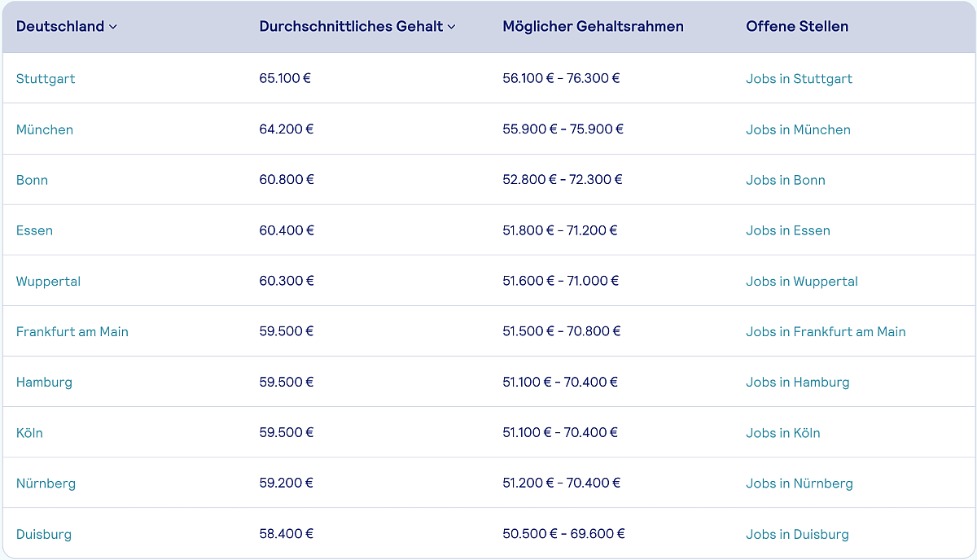Select the Nürnberg city link

click(x=46, y=483)
